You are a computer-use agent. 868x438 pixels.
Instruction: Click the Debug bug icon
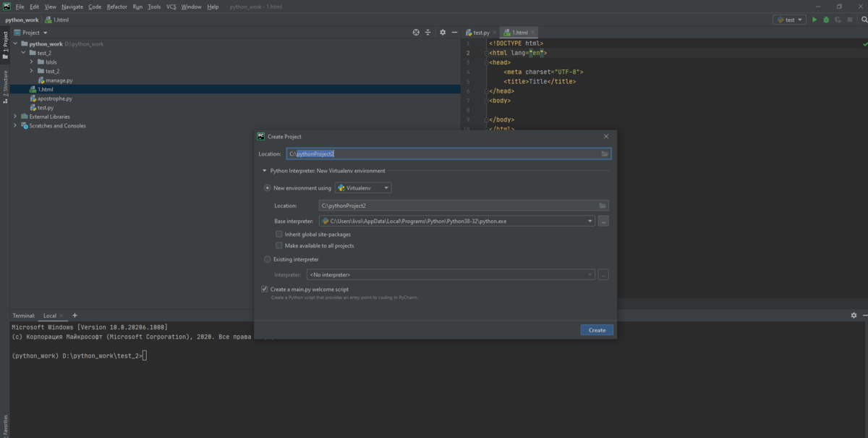pos(825,20)
